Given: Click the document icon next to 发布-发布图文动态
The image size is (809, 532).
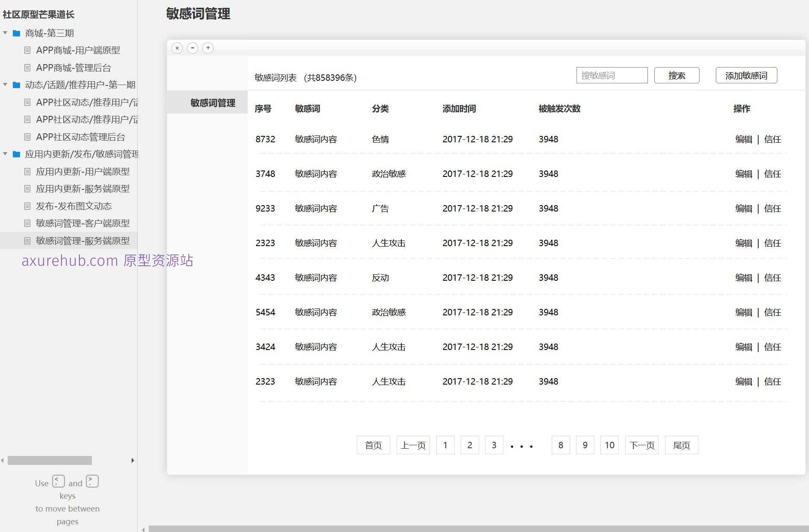Looking at the screenshot, I should tap(28, 206).
